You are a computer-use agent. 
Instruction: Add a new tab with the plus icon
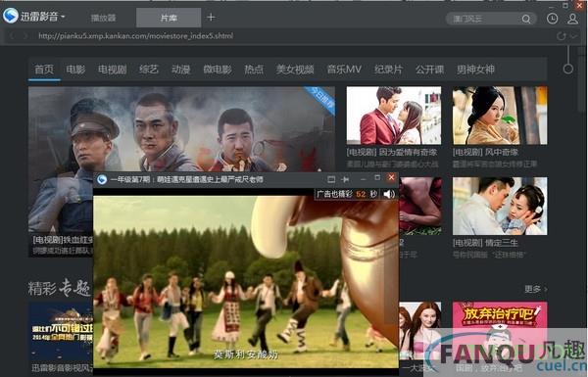coord(211,18)
